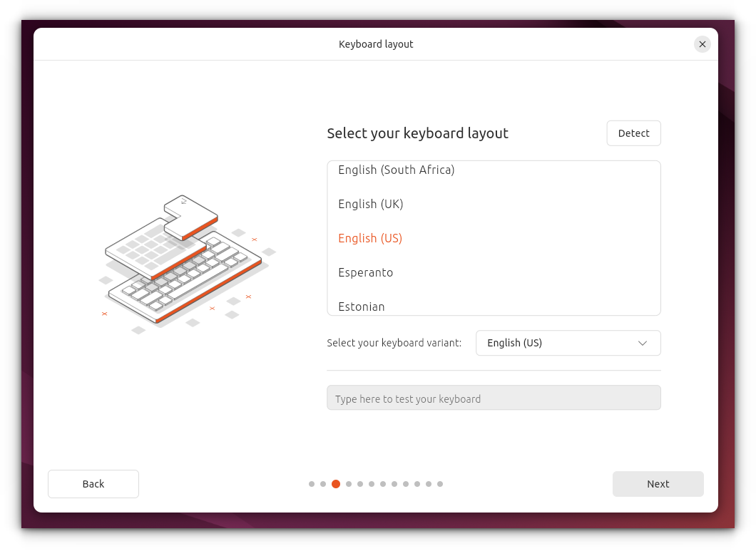This screenshot has height=551, width=756.
Task: Click the Back button
Action: [x=93, y=483]
